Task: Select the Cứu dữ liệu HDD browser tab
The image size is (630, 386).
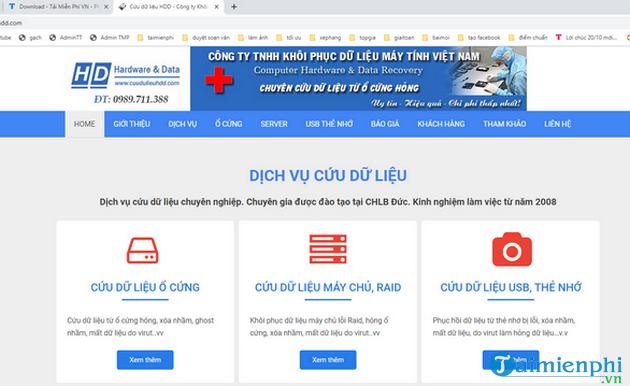Action: (168, 7)
